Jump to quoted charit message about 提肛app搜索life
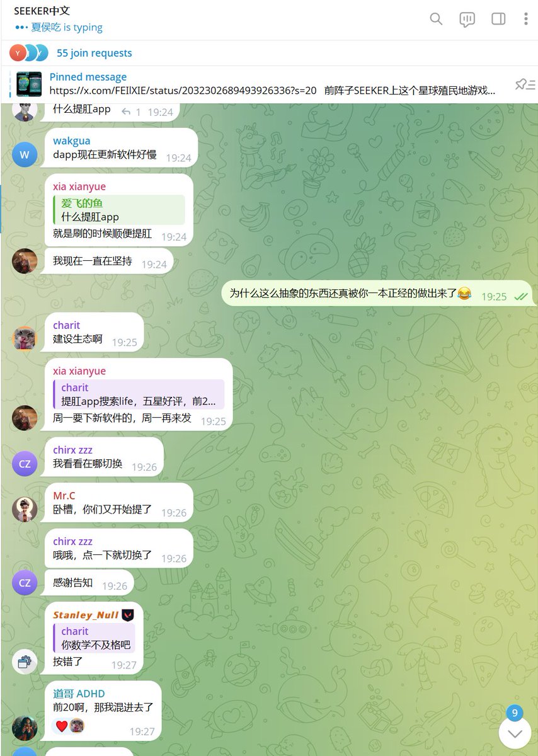The image size is (538, 756). 139,394
